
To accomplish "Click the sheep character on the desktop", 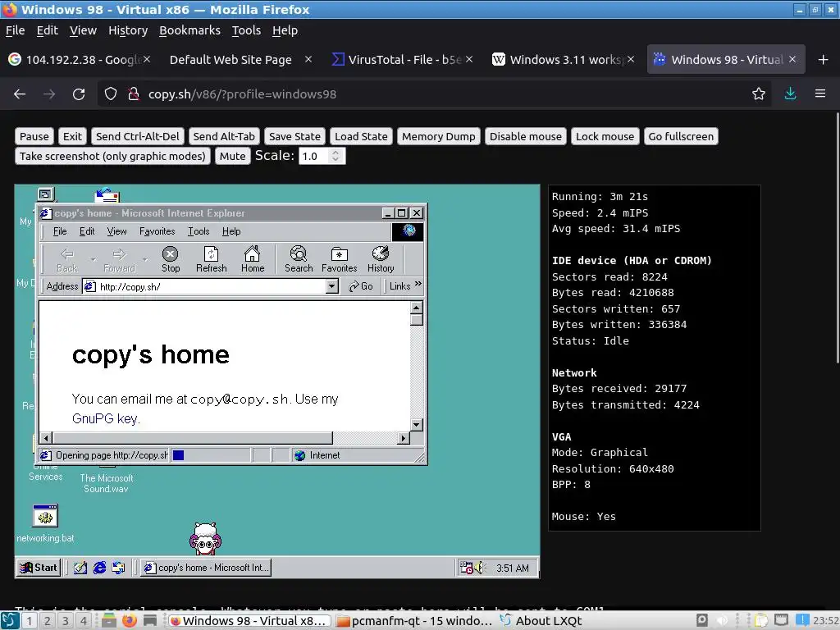I will (205, 539).
